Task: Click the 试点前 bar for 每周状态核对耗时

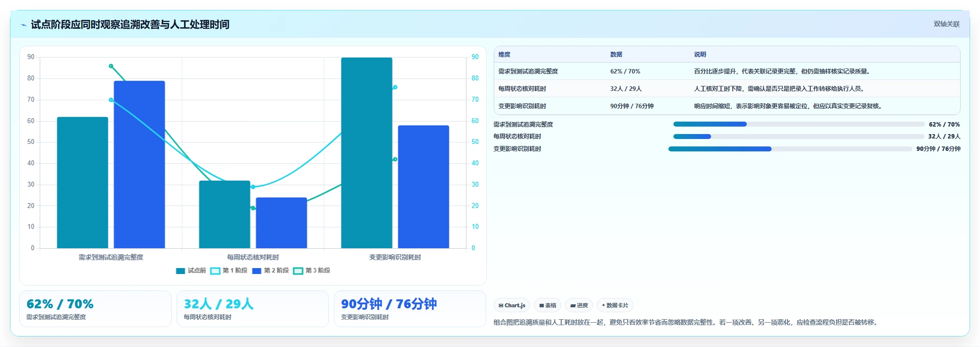Action: click(225, 214)
